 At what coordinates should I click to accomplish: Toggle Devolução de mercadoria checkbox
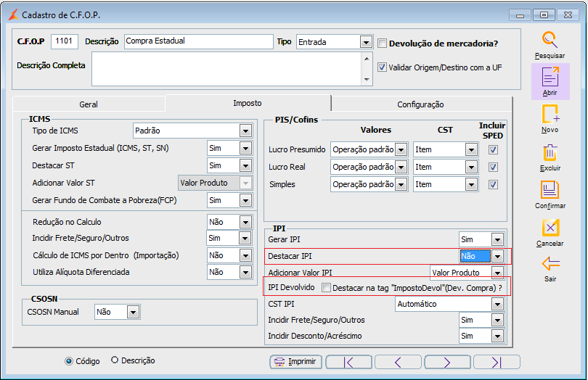382,43
